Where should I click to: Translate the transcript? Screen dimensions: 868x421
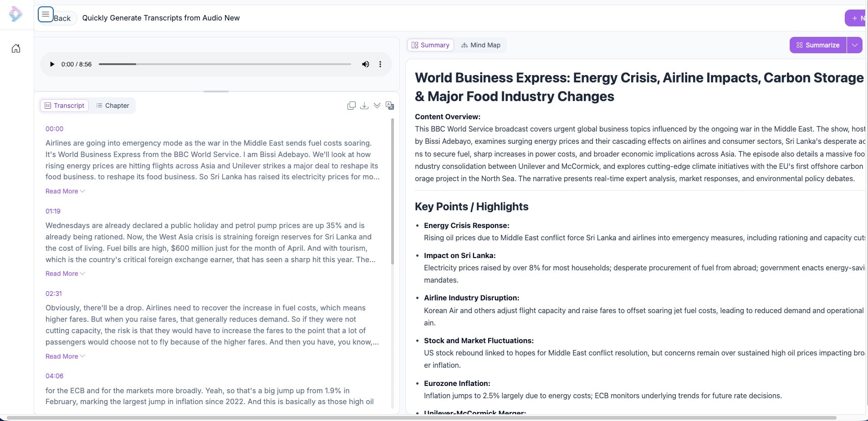(x=390, y=105)
